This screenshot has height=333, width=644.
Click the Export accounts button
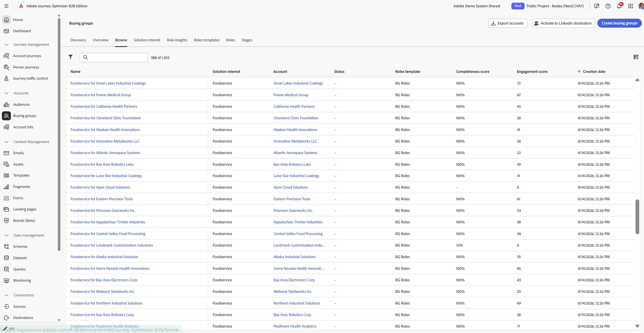507,23
